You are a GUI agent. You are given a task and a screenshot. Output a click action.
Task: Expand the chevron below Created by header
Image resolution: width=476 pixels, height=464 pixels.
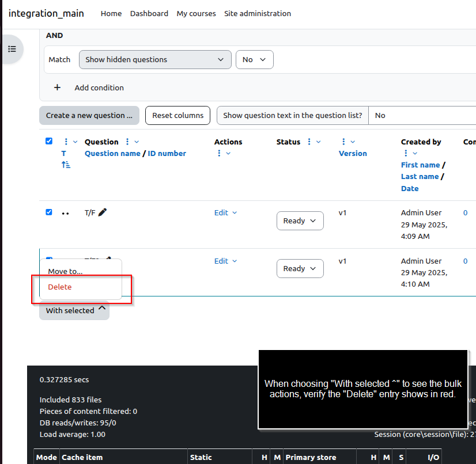tap(415, 153)
